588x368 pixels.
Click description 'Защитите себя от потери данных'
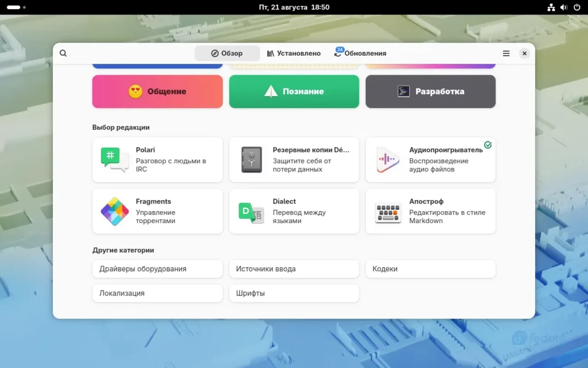(x=302, y=165)
